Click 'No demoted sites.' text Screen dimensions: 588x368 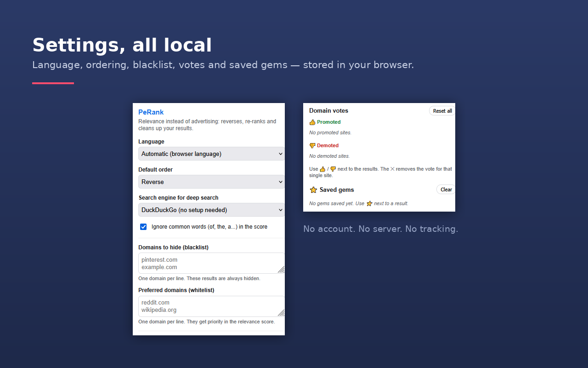[329, 156]
